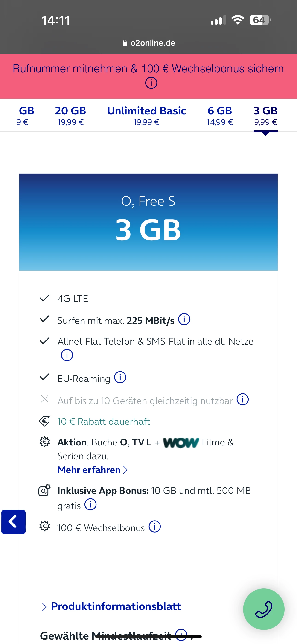Open info icon for 10 Geräten option

[x=242, y=399]
